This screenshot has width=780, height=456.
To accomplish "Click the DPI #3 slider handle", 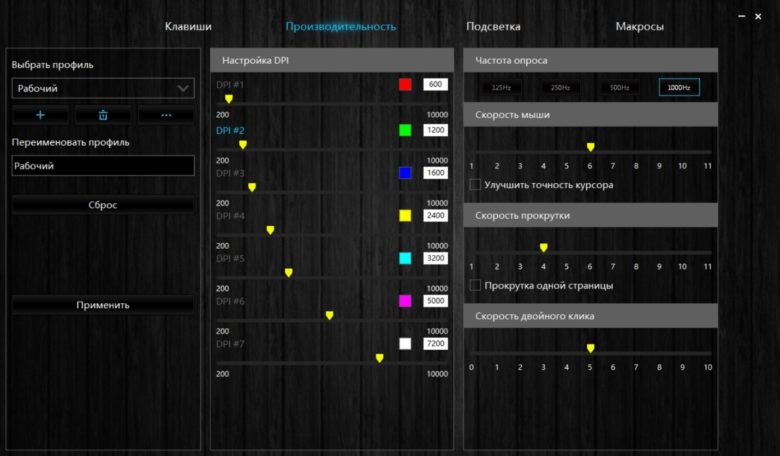I will [x=252, y=187].
